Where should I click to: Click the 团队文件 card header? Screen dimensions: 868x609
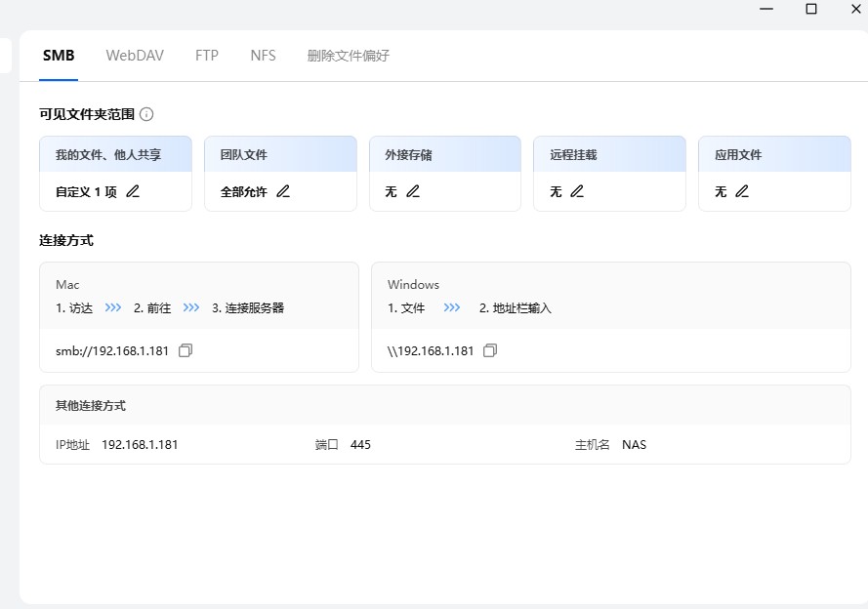280,154
